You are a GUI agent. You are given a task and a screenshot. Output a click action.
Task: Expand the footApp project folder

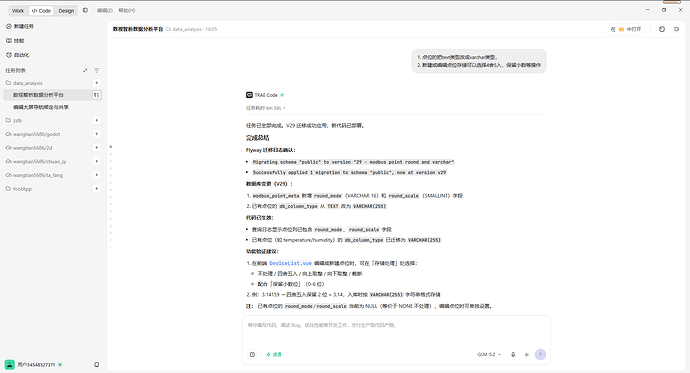pos(18,189)
